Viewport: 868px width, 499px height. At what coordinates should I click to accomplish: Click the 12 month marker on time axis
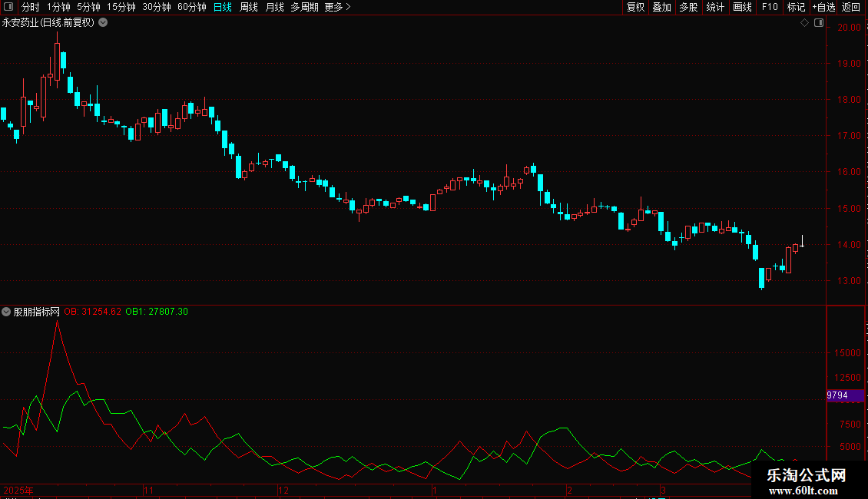(x=283, y=490)
